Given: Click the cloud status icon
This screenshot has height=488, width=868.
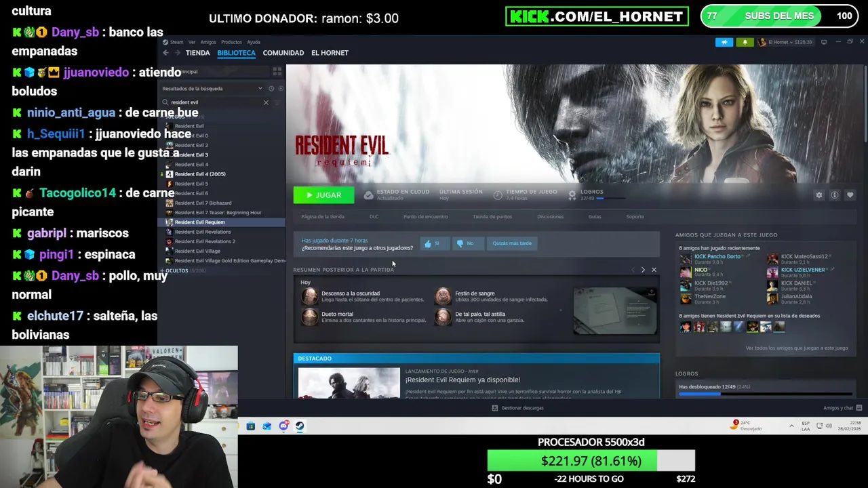Looking at the screenshot, I should point(368,195).
